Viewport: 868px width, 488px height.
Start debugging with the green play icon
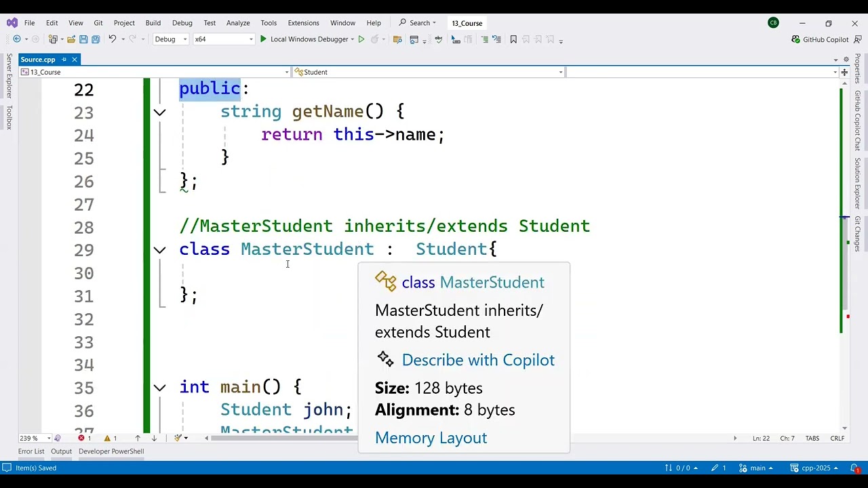pyautogui.click(x=263, y=39)
